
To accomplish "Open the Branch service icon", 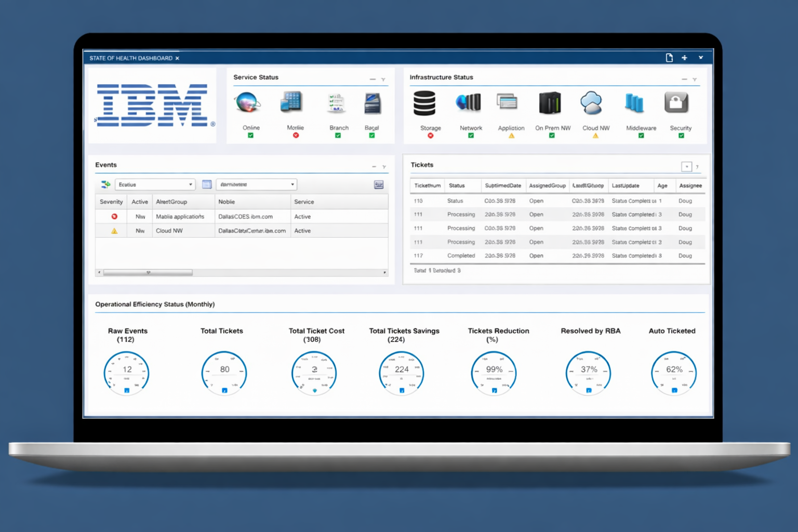I will click(x=337, y=103).
